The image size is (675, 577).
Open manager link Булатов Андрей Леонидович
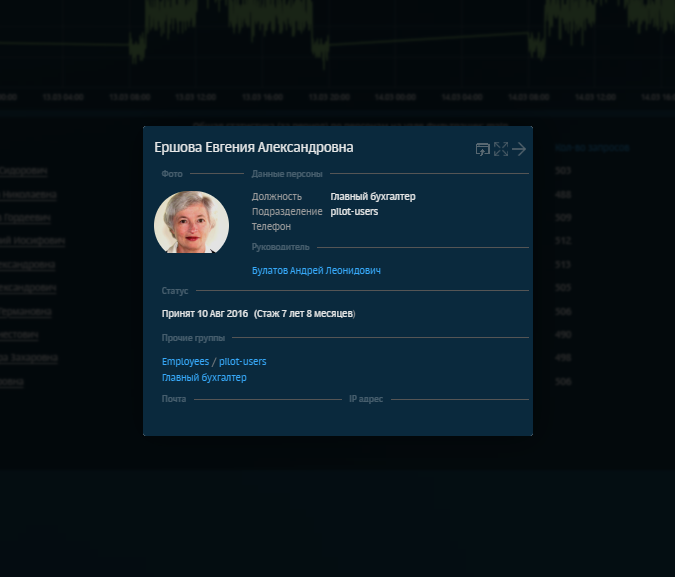[x=316, y=270]
